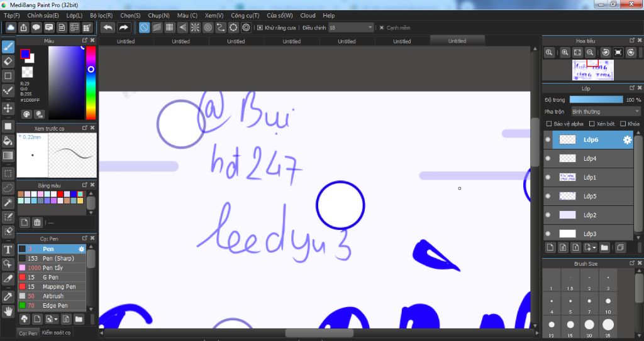Select the Text tool

pos(8,250)
